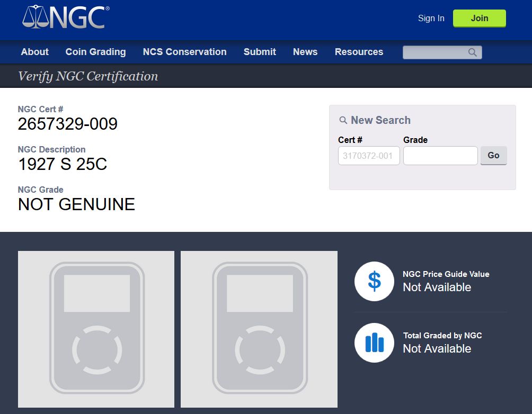Screen dimensions: 532x414
Task: Click the bar chart Total Graded icon
Action: pyautogui.click(x=374, y=343)
